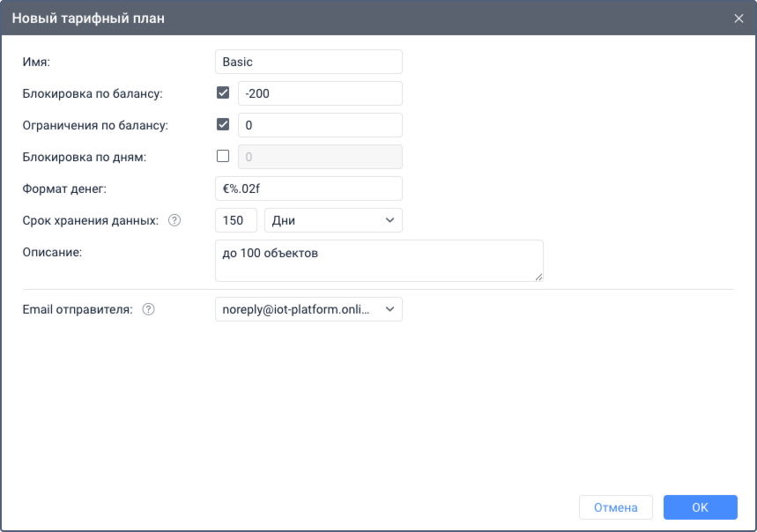Enable the Блокировка по дням checkbox
The height and width of the screenshot is (532, 757).
click(223, 157)
